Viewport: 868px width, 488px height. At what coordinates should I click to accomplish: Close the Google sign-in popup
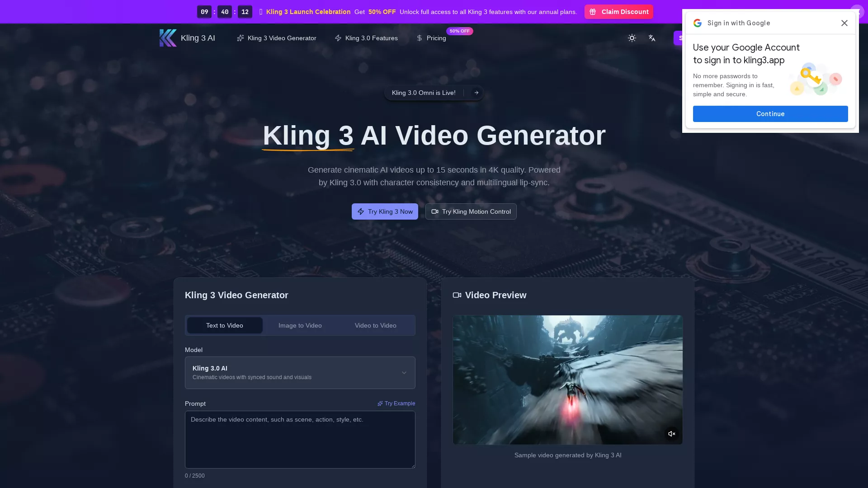click(844, 23)
